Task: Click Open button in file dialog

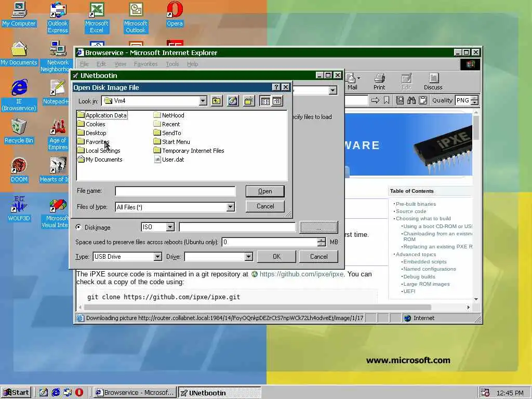Action: (x=265, y=191)
